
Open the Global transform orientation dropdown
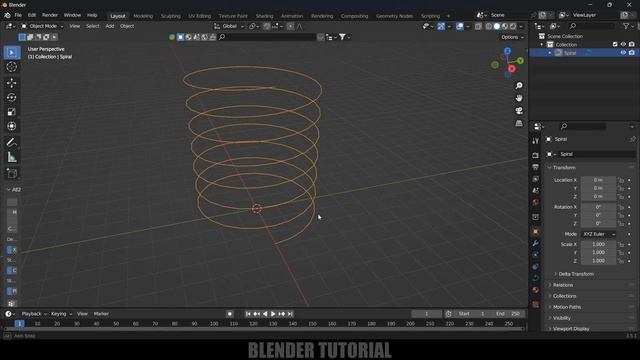[229, 26]
